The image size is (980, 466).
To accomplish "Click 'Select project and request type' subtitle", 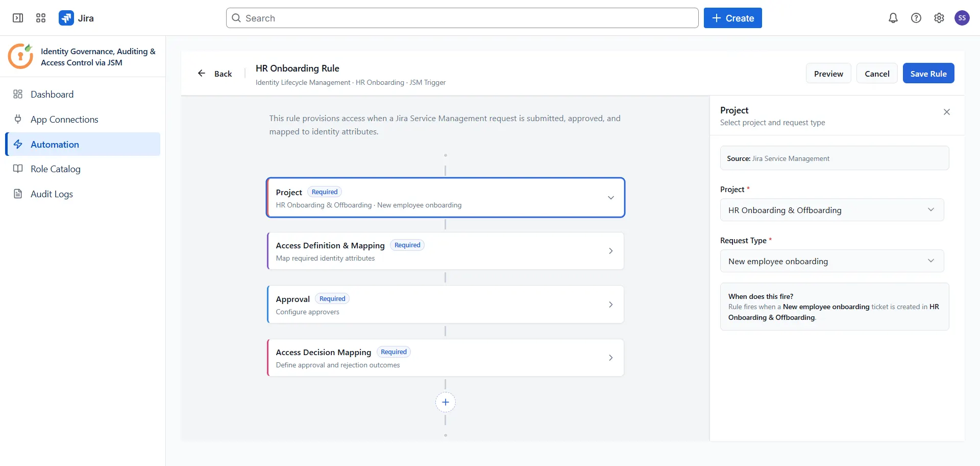I will pos(772,123).
